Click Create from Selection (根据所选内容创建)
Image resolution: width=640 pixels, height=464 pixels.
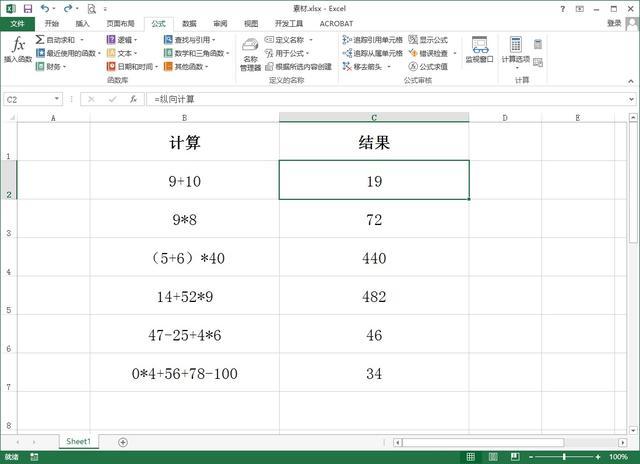pos(298,66)
